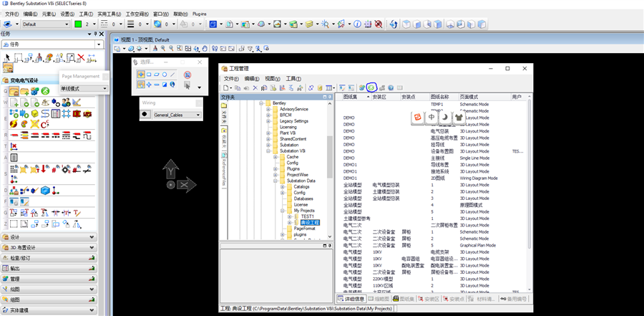
Task: Click the blue 3D cube icon in row D
Action: click(x=45, y=191)
